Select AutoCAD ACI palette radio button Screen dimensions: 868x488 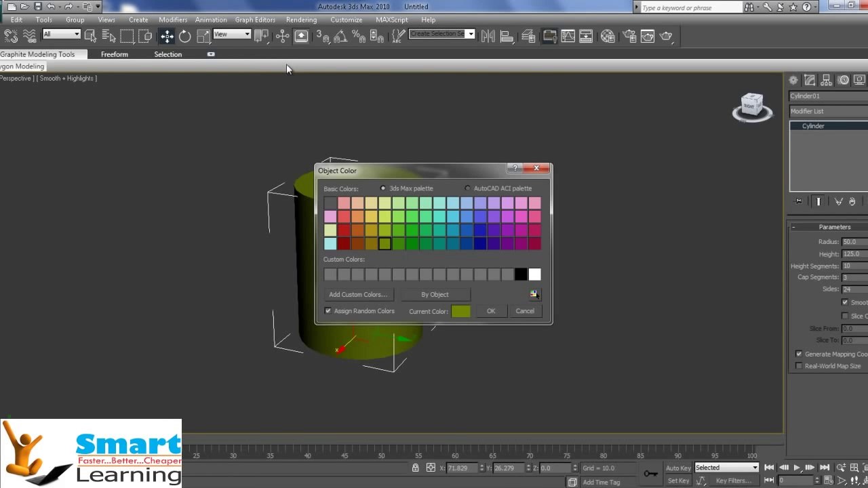coord(467,188)
